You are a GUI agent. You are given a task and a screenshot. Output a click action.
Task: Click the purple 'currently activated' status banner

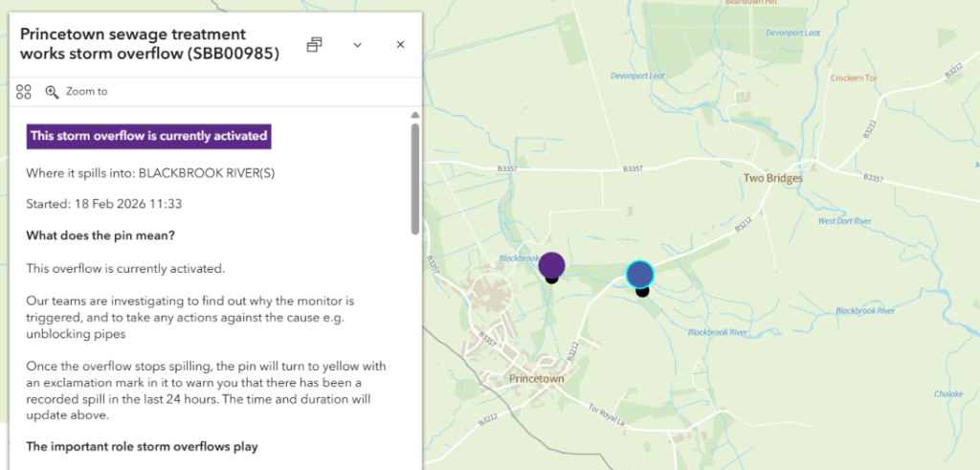[x=148, y=136]
